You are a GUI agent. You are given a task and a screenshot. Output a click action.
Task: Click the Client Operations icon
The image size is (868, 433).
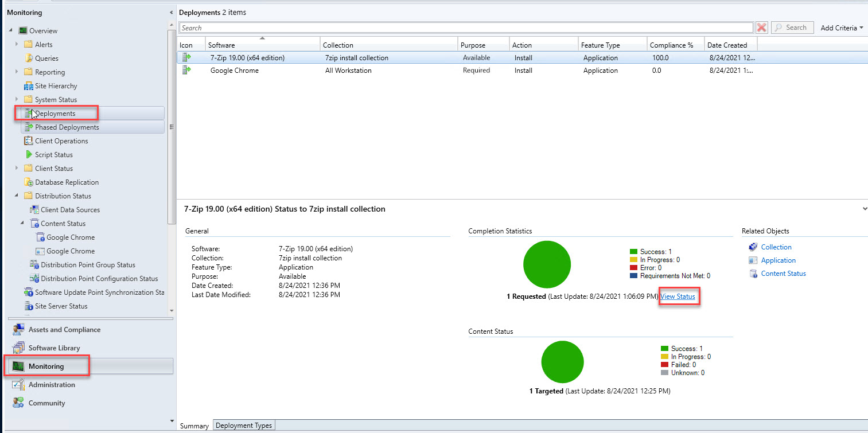click(x=29, y=141)
